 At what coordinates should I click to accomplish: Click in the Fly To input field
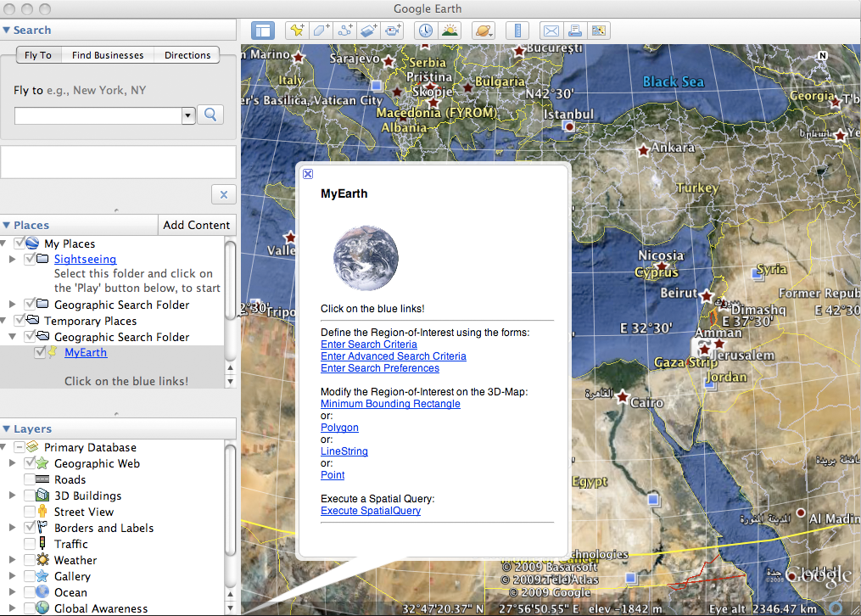coord(98,115)
